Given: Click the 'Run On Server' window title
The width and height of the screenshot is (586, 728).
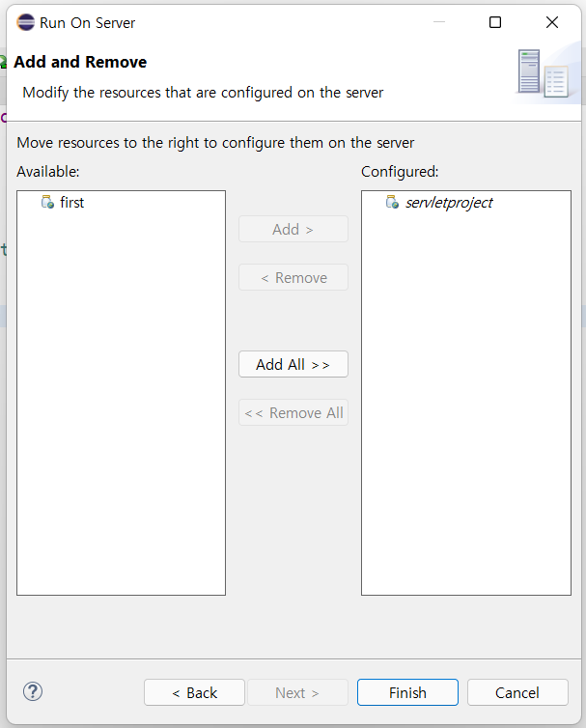Looking at the screenshot, I should pyautogui.click(x=87, y=23).
